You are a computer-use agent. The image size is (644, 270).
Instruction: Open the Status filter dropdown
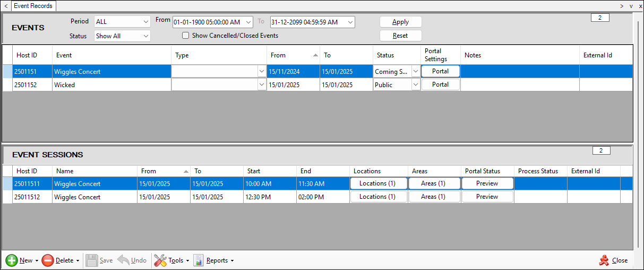(146, 36)
